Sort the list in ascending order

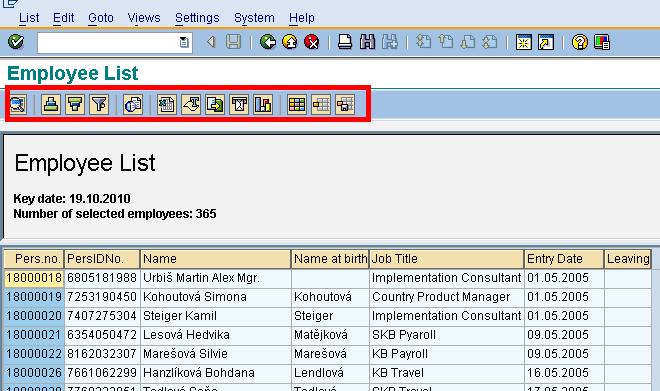(51, 104)
